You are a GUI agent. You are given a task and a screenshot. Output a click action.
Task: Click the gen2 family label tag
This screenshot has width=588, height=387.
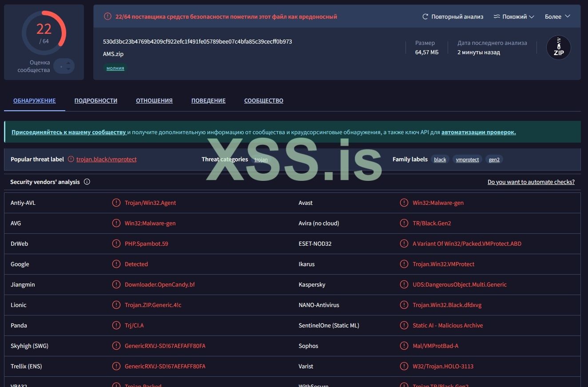point(494,159)
